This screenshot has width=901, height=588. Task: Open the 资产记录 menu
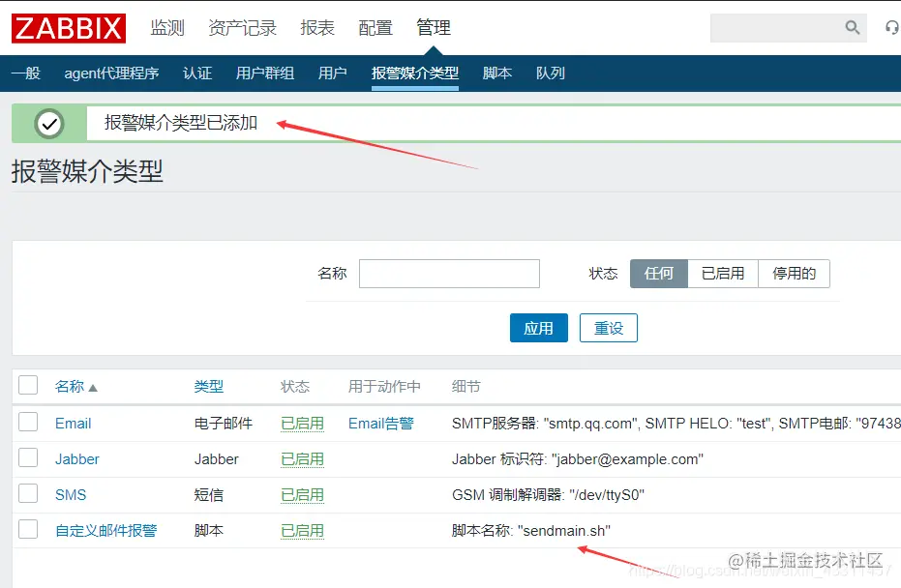point(243,27)
